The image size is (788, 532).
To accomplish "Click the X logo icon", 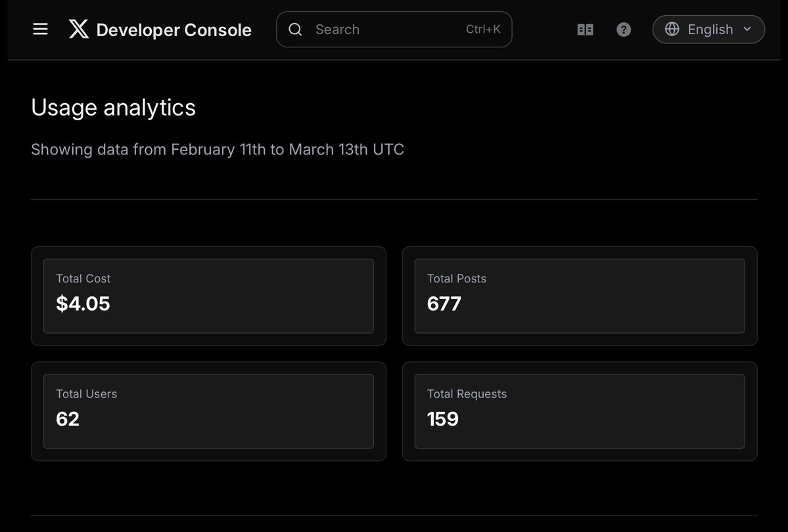I will 79,29.
